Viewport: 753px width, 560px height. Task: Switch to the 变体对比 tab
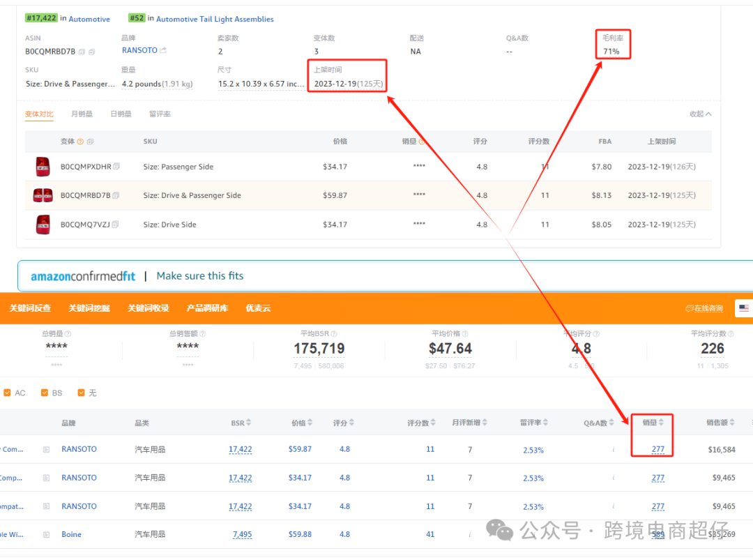[x=39, y=114]
